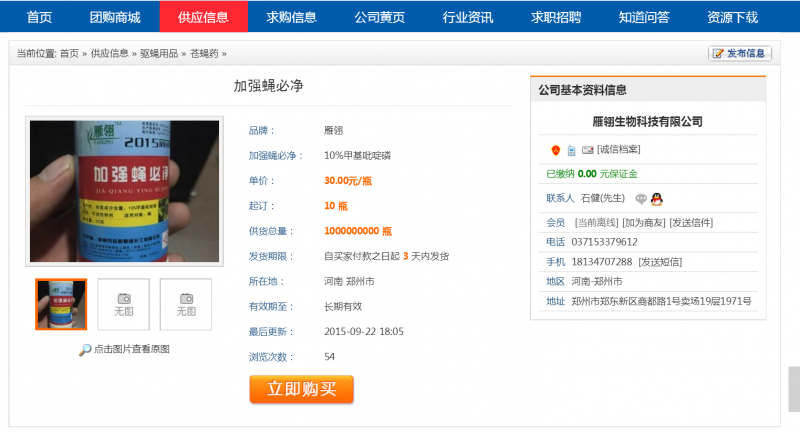
Task: Open the large product image
Action: click(x=124, y=192)
